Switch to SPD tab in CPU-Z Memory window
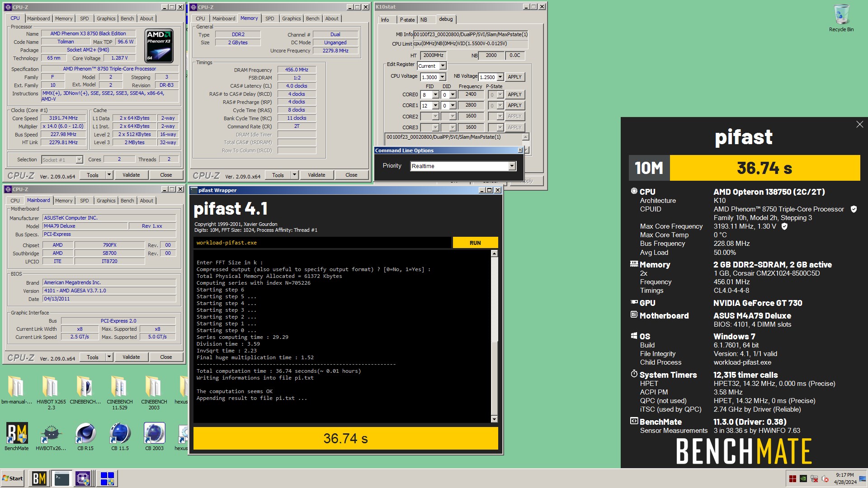868x488 pixels. click(270, 19)
